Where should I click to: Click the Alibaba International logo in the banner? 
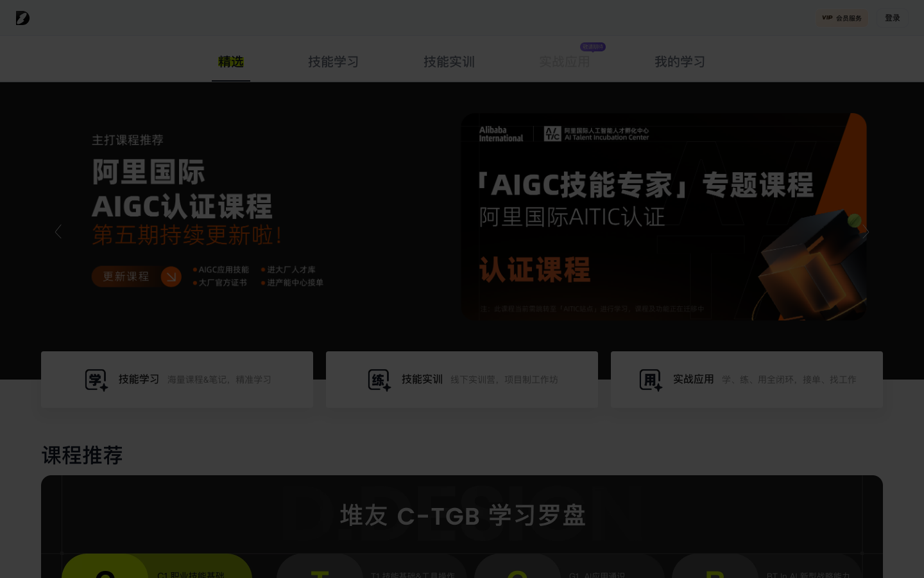pyautogui.click(x=501, y=134)
